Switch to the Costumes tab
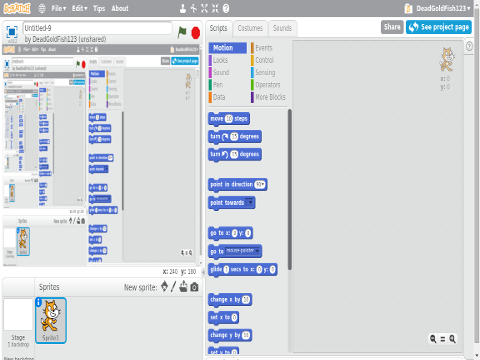Image resolution: width=480 pixels, height=360 pixels. [x=250, y=28]
